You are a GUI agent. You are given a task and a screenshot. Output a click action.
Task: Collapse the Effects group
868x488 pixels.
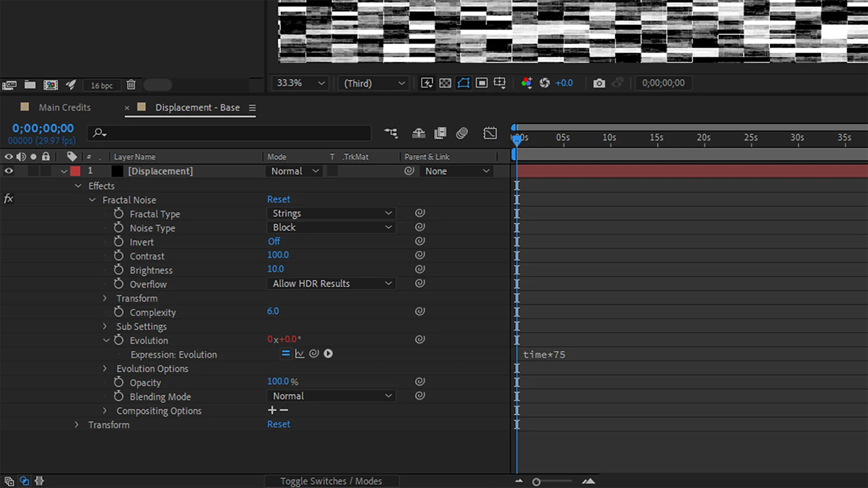[78, 186]
